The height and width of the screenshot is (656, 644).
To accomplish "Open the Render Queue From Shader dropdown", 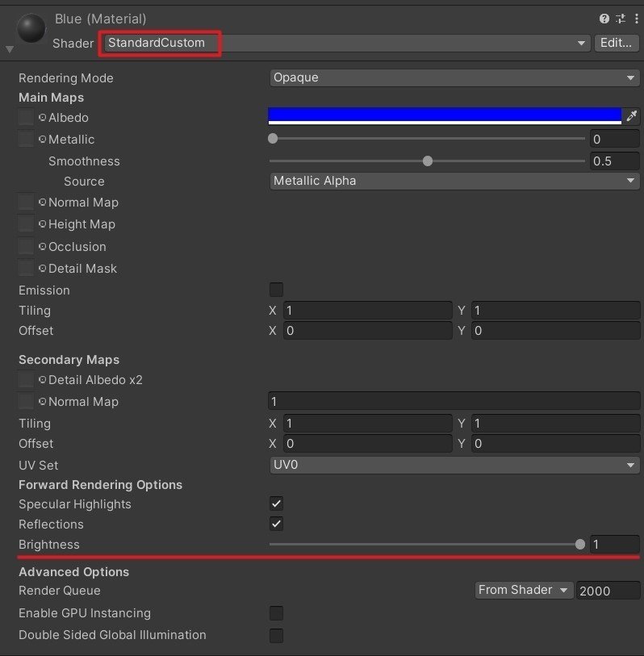I will pos(524,591).
